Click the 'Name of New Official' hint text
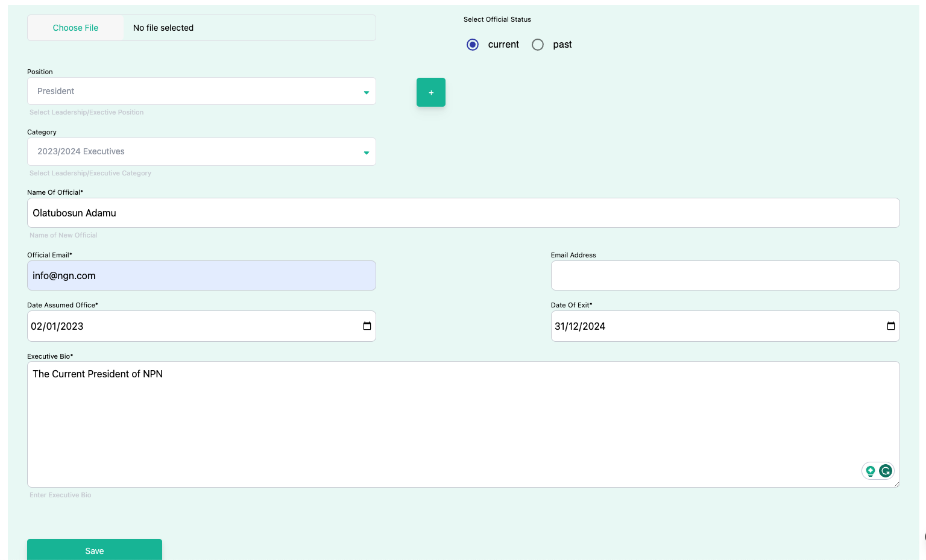The image size is (926, 560). pyautogui.click(x=63, y=235)
